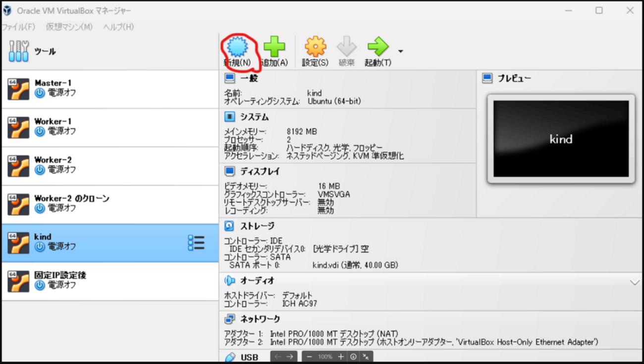Start the VM with 起動(T) arrow
644x364 pixels.
378,47
